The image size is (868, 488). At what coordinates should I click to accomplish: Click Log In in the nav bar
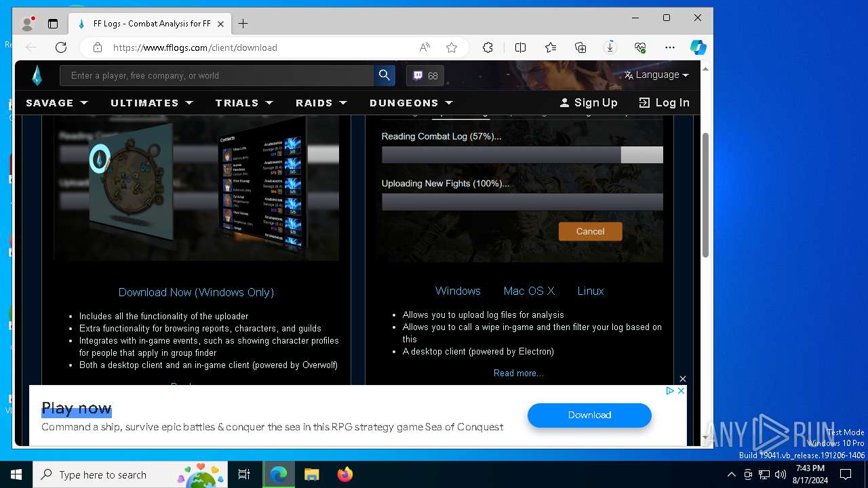tap(664, 103)
